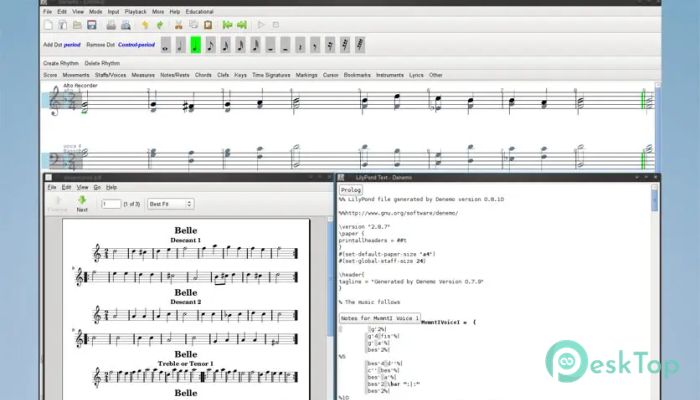Open the Instruments object menu

tap(390, 75)
